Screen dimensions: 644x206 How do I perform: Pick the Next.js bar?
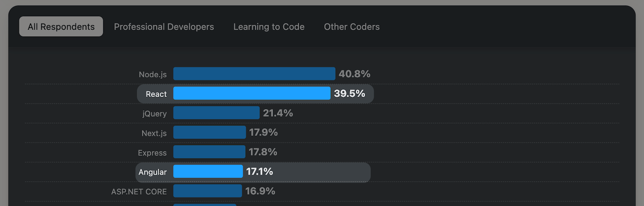tap(209, 133)
